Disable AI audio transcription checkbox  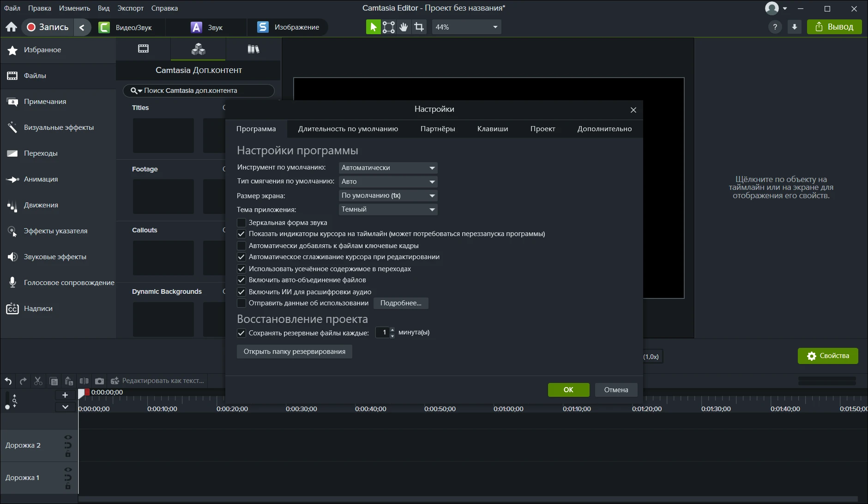pyautogui.click(x=241, y=292)
